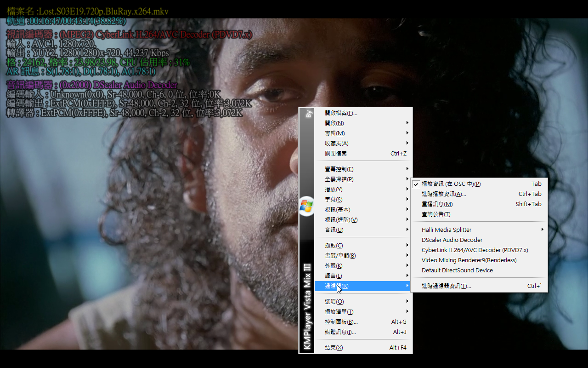Toggle the 播放資訊 (在 OSC 中) checkmark item
The width and height of the screenshot is (588, 368).
tap(451, 184)
